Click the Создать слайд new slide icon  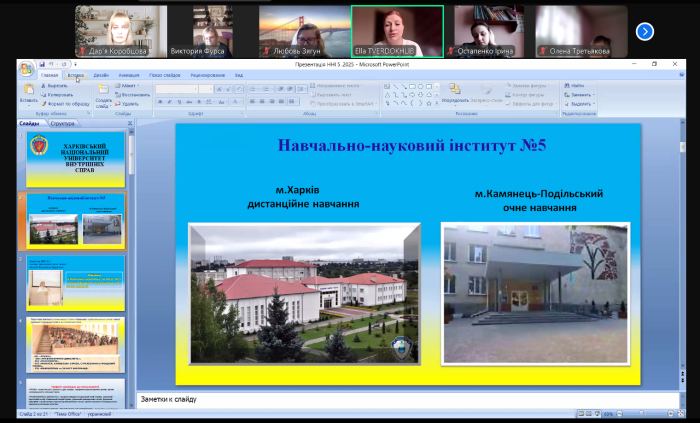point(103,89)
